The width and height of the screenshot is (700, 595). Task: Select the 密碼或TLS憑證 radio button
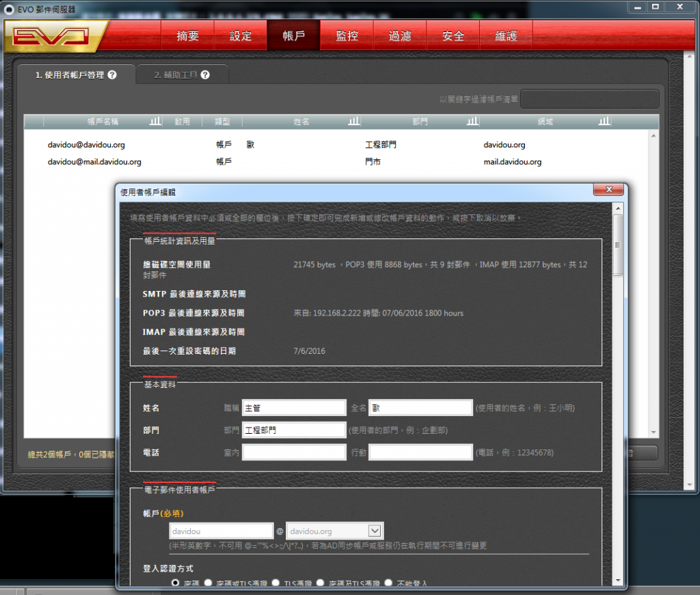[209, 583]
